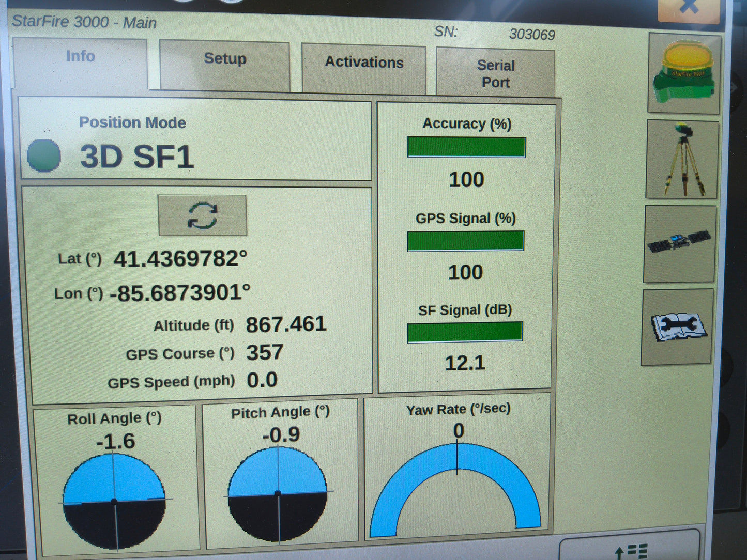The image size is (747, 560).
Task: Tap the Pitch Angle horizon gauge
Action: 278,494
